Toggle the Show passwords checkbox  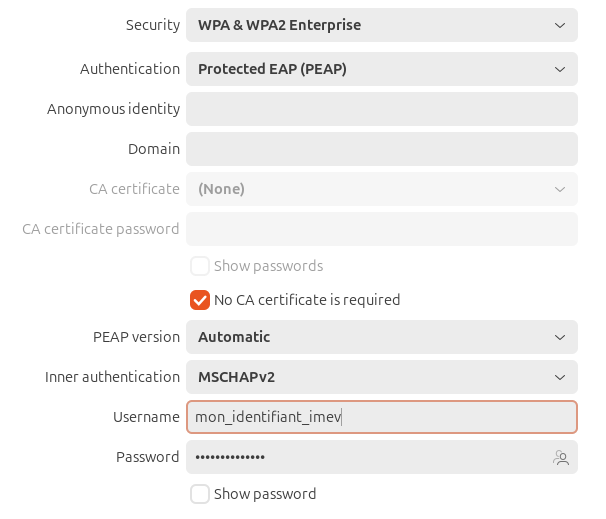[200, 266]
